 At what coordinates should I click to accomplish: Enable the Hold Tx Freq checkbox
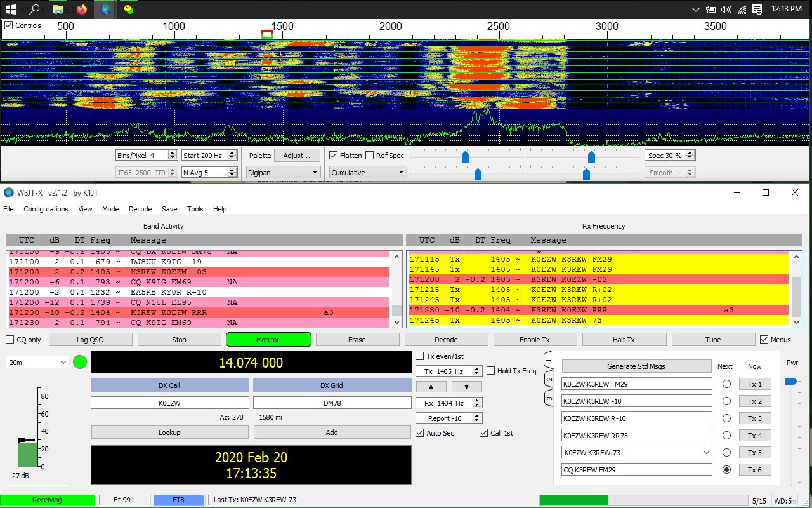pyautogui.click(x=491, y=371)
